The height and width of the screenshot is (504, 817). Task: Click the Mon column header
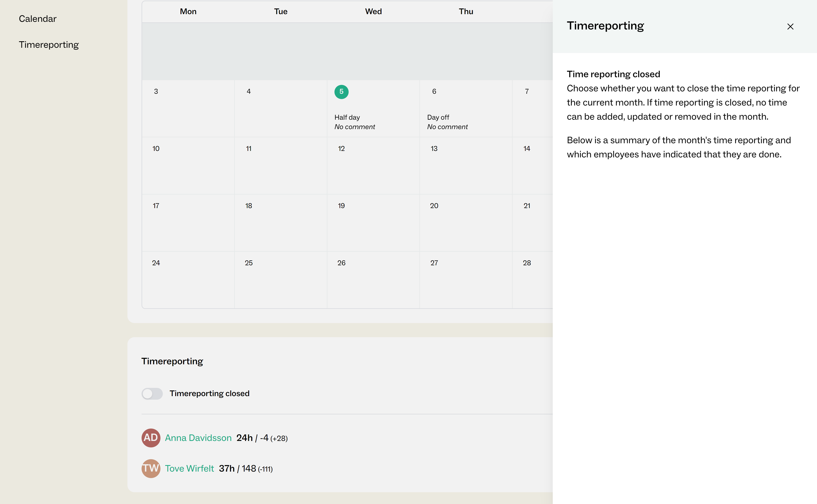(188, 12)
